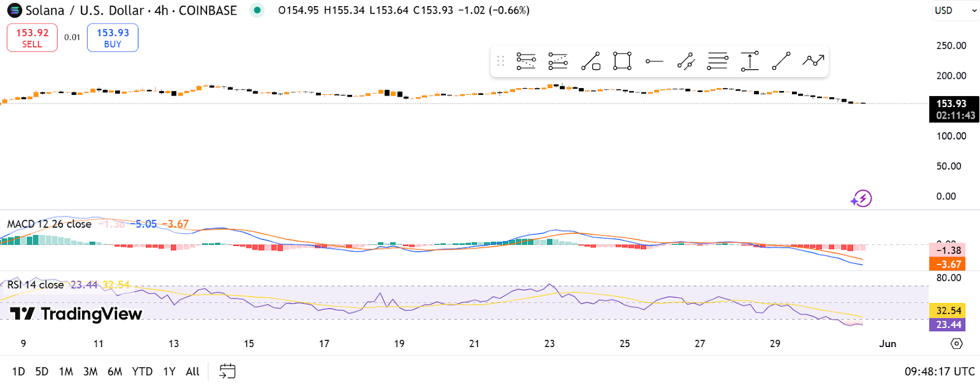Viewport: 980px width, 385px height.
Task: Select the parallel channel drawing tool
Action: coord(686,61)
